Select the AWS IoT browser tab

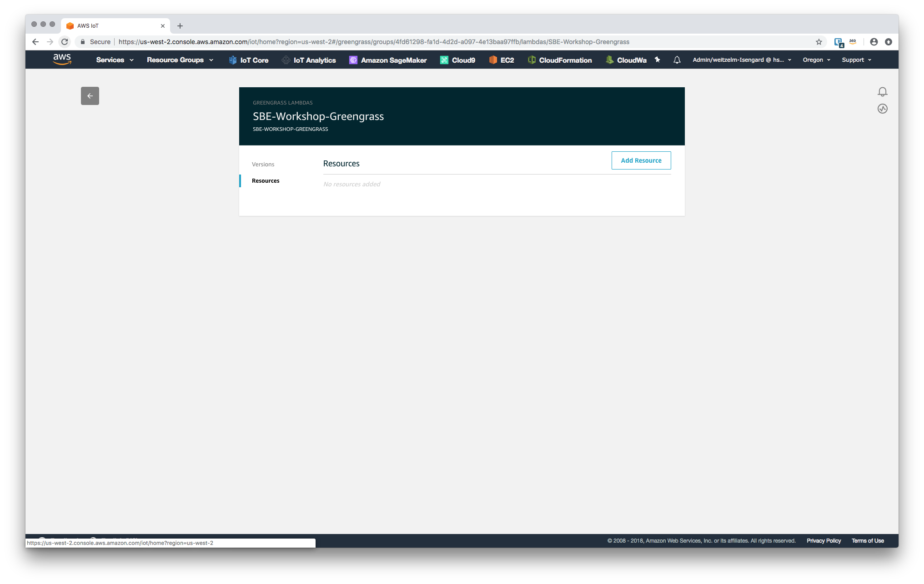pos(115,26)
